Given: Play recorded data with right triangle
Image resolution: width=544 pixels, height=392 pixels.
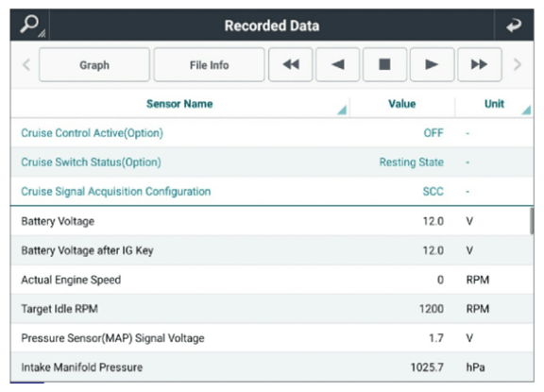Looking at the screenshot, I should click(432, 65).
